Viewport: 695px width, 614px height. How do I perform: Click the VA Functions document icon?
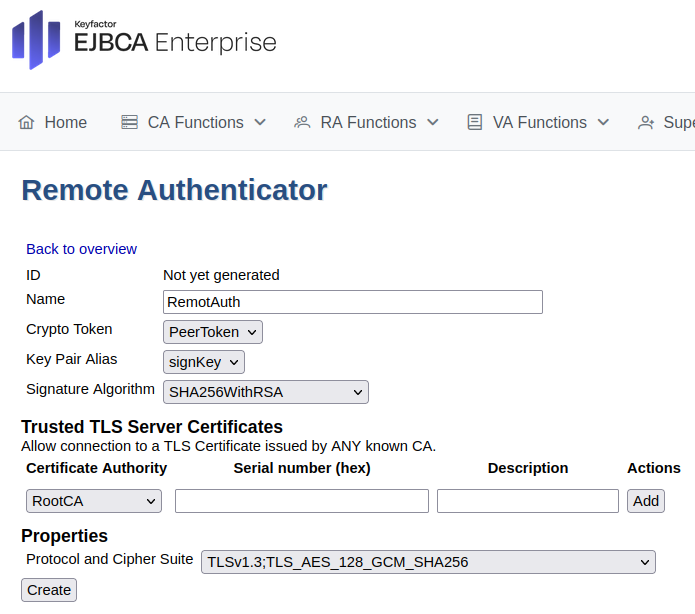(x=475, y=122)
